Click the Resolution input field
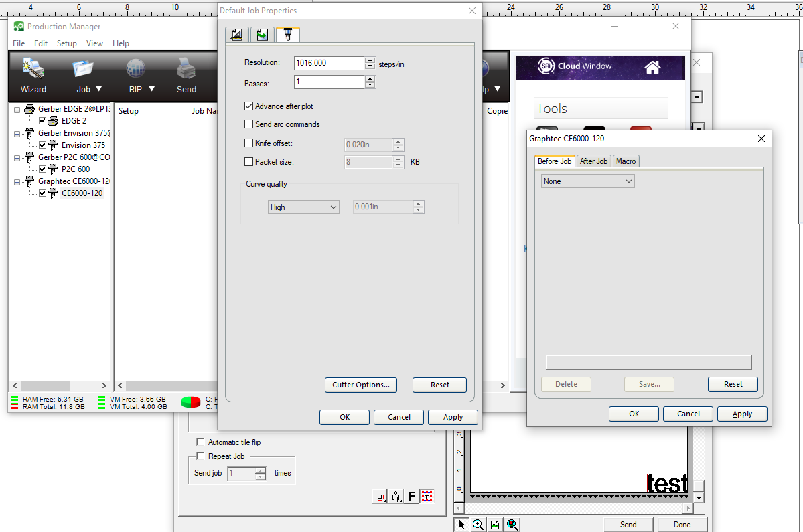 point(330,63)
